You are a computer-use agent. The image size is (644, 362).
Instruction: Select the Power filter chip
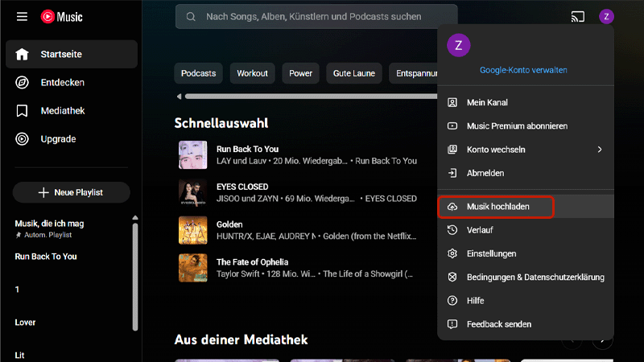[x=300, y=73]
